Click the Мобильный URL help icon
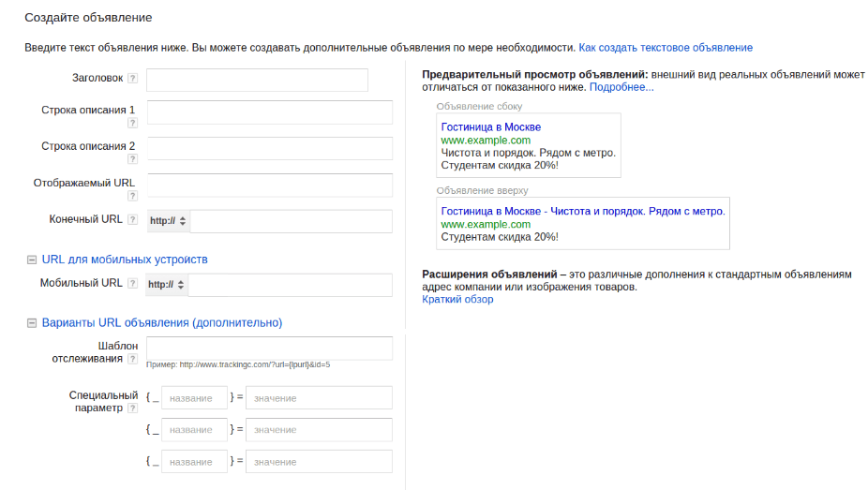The image size is (868, 490). 132,284
